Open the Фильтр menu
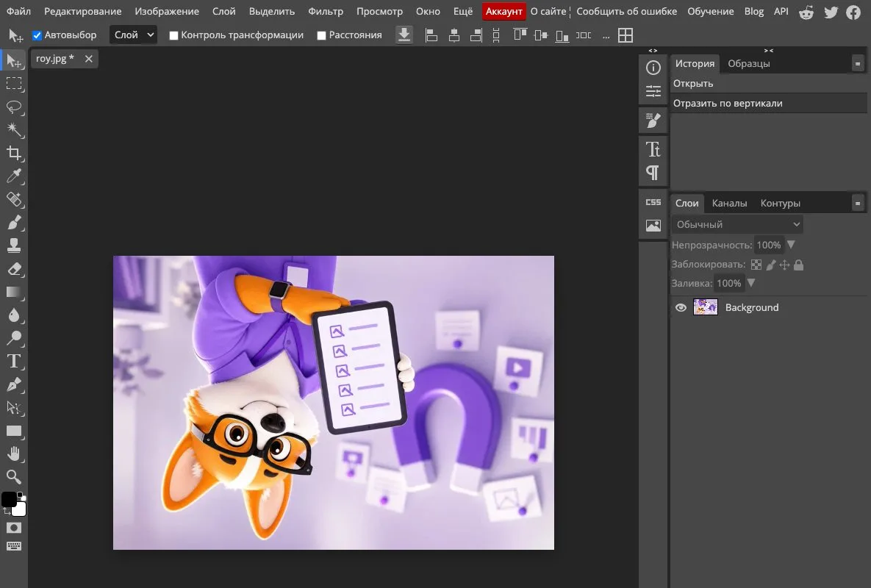This screenshot has width=871, height=588. (326, 11)
